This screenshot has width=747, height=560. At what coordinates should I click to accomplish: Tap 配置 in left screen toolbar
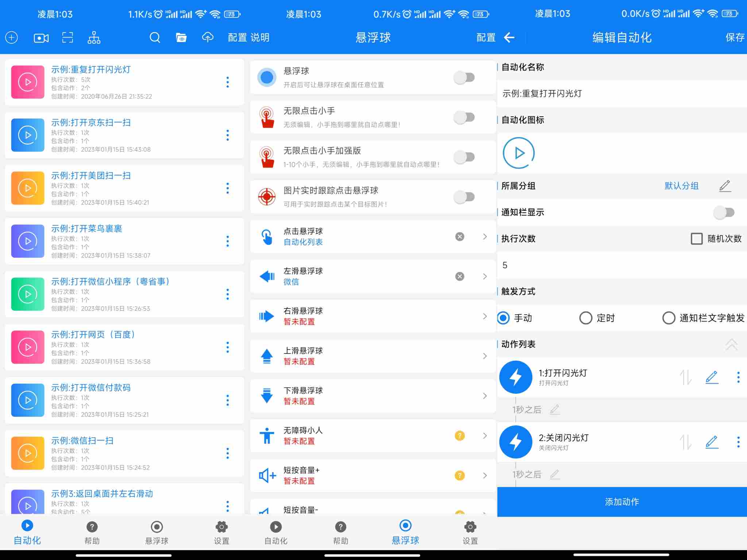coord(237,38)
